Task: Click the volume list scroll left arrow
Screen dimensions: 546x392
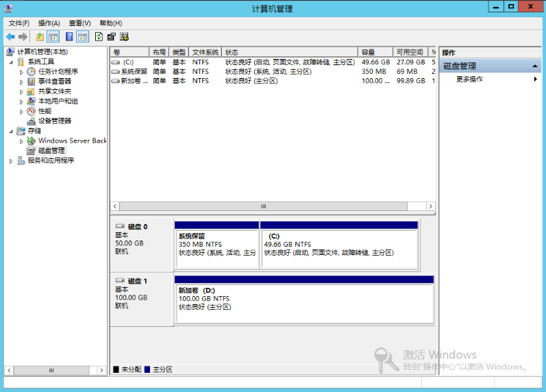Action: 115,206
